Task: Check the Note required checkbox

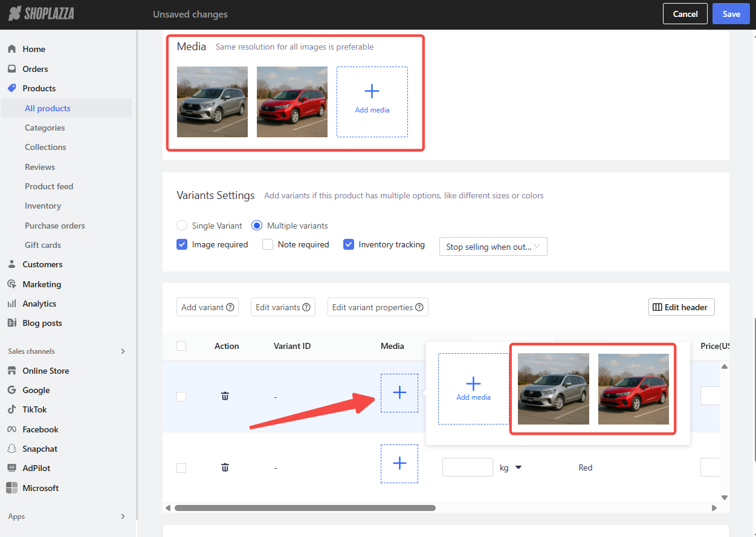Action: 268,244
